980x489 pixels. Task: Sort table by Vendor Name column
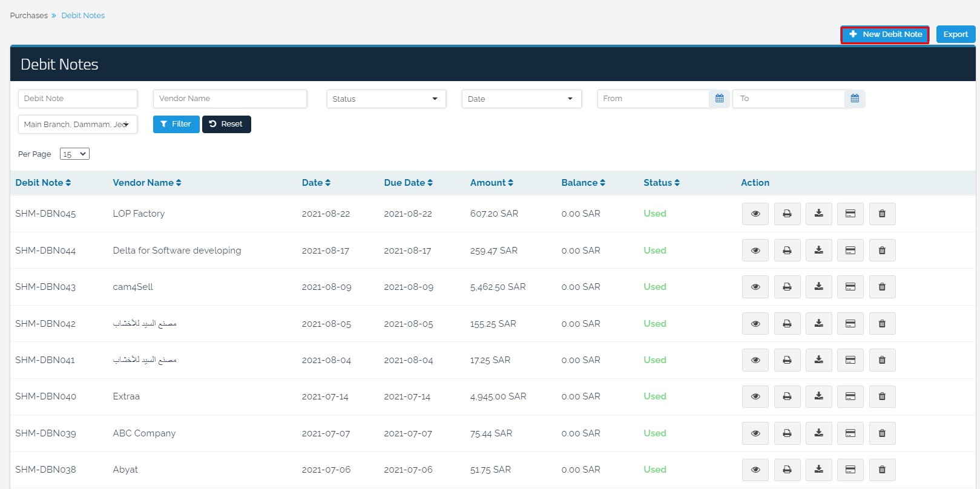pos(146,183)
